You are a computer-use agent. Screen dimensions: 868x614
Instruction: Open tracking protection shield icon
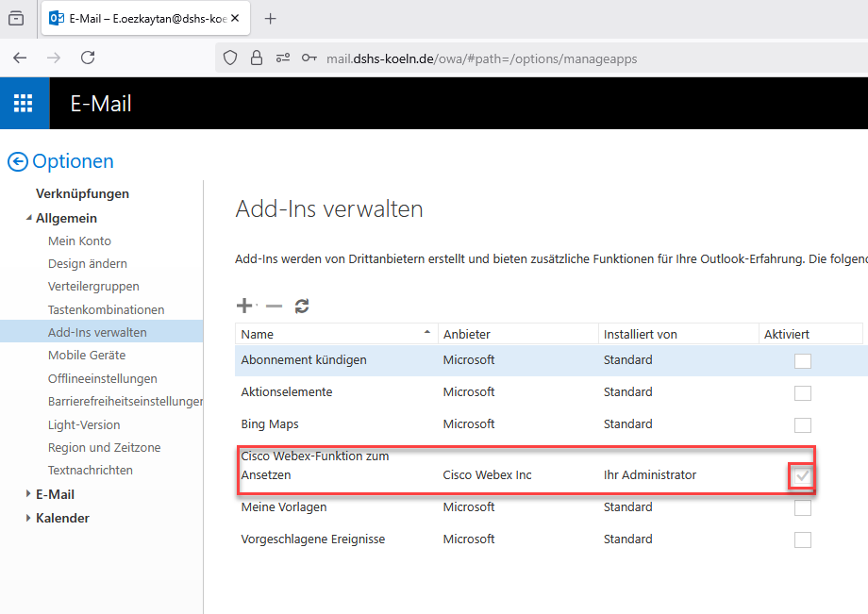coord(230,58)
